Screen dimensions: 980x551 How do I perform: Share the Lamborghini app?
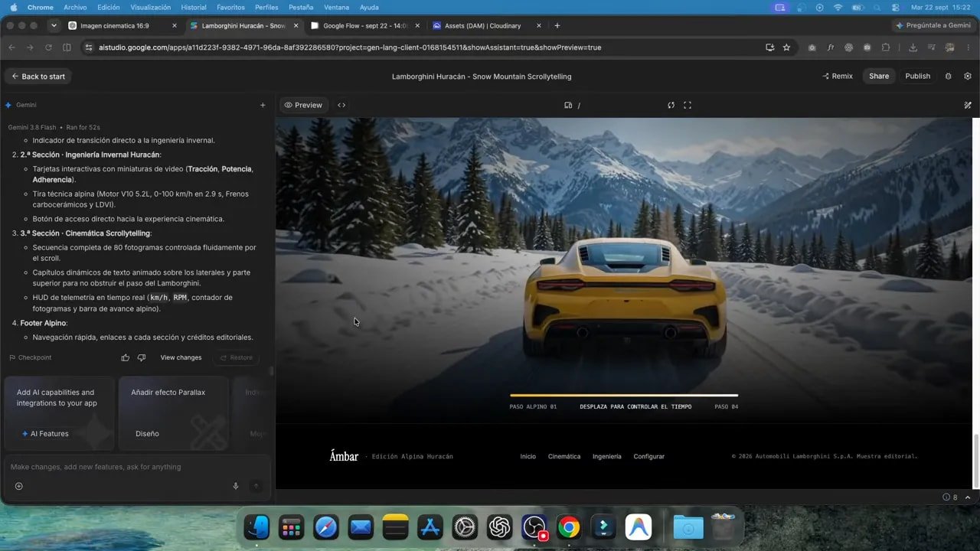pyautogui.click(x=879, y=77)
